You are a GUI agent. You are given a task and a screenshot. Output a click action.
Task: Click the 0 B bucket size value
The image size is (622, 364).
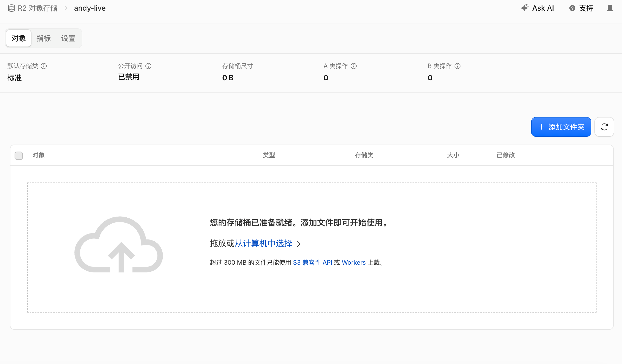coord(228,78)
